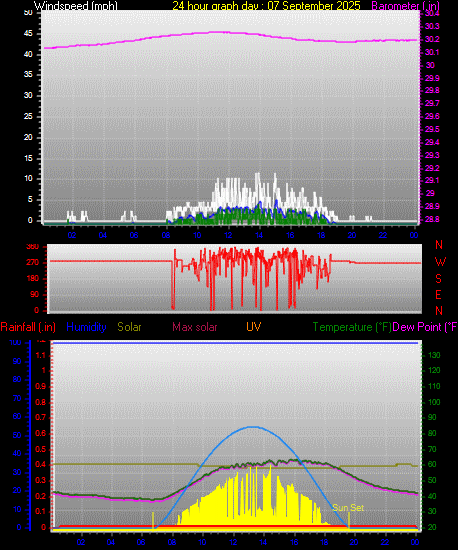
Task: Click the Barometer (in) legend label
Action: click(405, 6)
